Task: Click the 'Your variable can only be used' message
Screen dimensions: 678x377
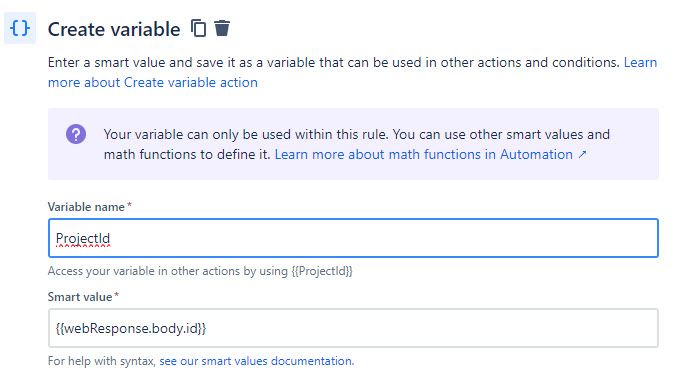Action: pyautogui.click(x=357, y=134)
